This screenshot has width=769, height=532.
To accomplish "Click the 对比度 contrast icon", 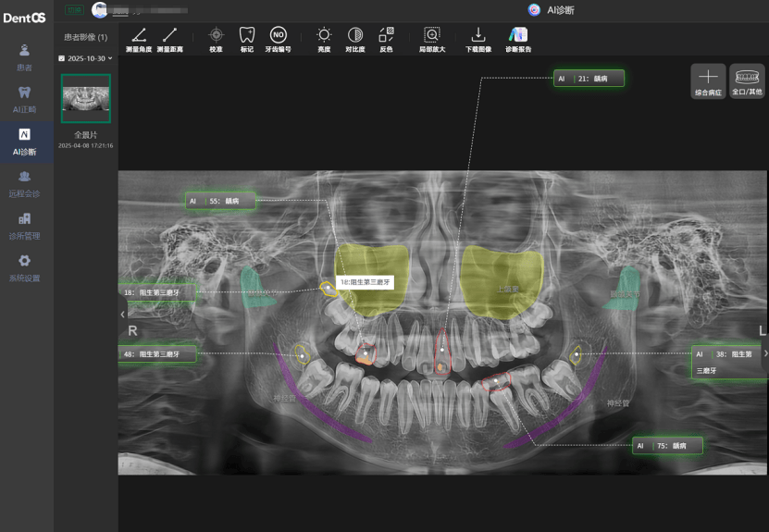I will [354, 36].
